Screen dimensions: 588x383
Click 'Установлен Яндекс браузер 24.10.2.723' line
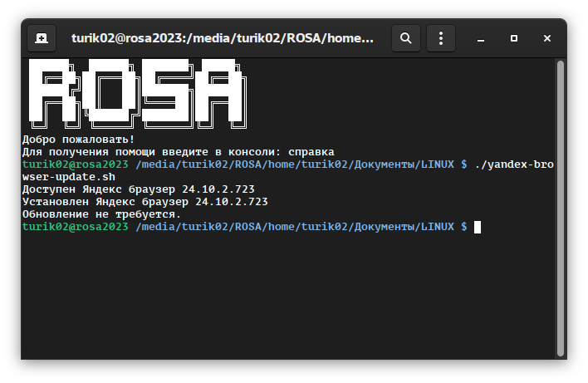[x=145, y=202]
